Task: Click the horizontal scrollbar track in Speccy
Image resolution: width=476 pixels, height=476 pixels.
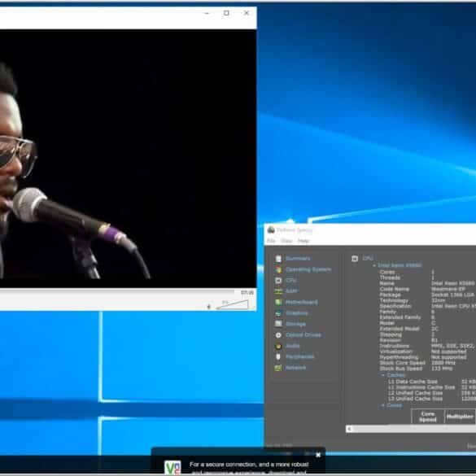Action: (414, 429)
